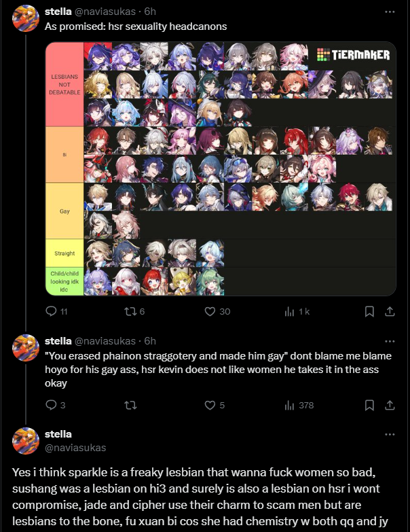Retweet the tier list post
The image size is (410, 532).
134,311
